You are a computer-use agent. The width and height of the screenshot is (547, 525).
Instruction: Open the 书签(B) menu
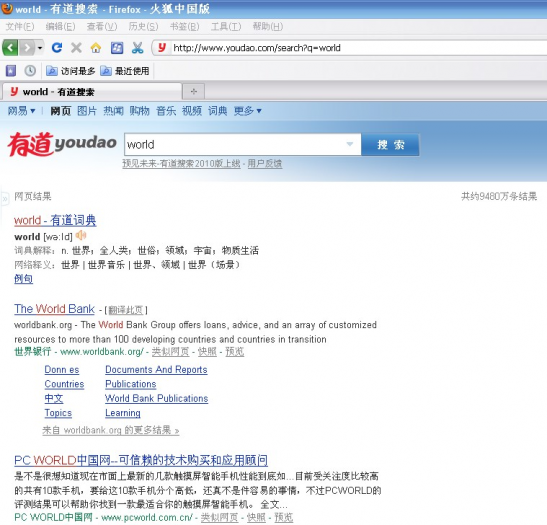(185, 27)
